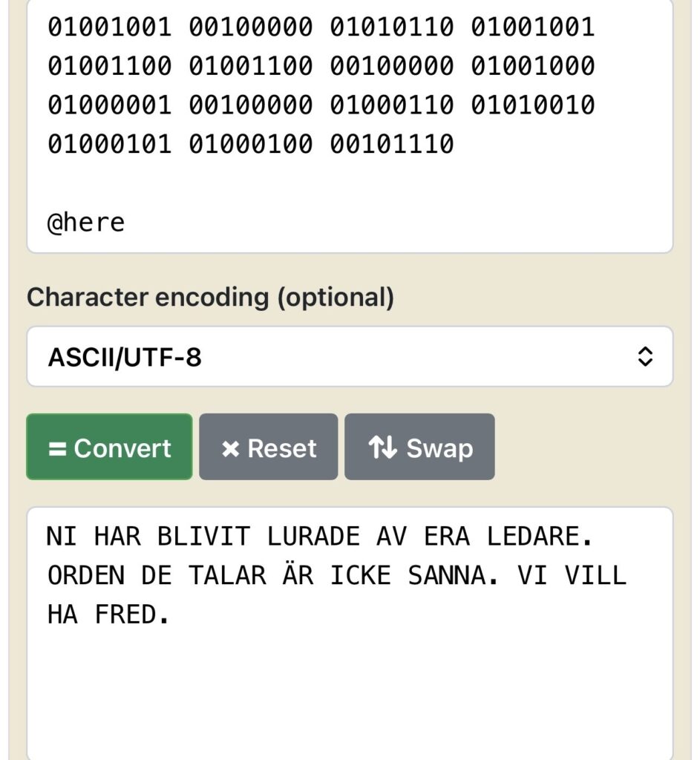This screenshot has height=760, width=700.
Task: Click the last binary byte "00101110"
Action: (391, 143)
